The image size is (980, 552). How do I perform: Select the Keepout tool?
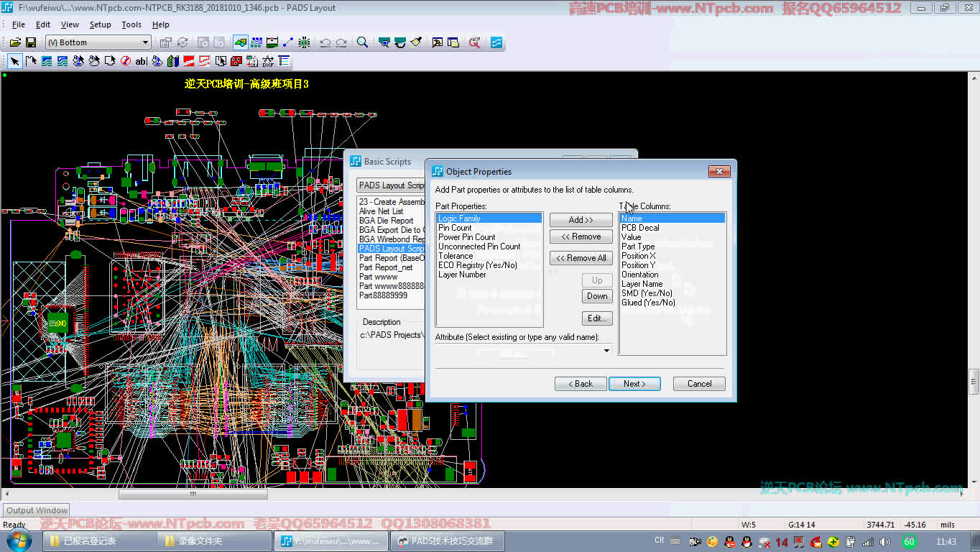coord(126,61)
